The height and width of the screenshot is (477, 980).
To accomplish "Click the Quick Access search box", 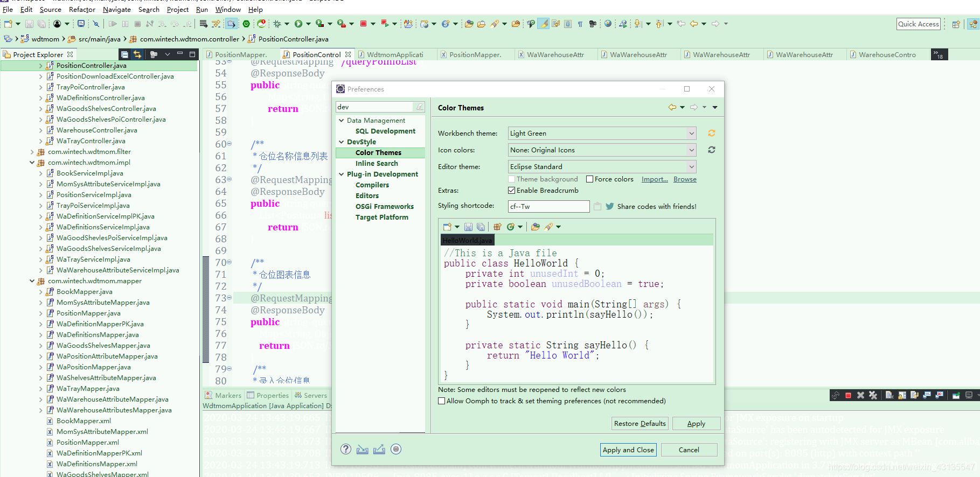I will tap(919, 24).
